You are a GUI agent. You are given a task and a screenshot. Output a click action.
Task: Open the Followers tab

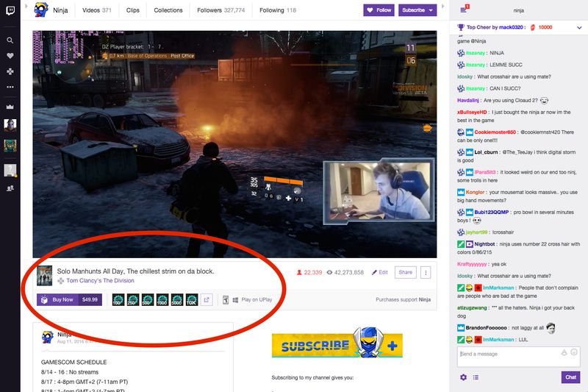(221, 10)
